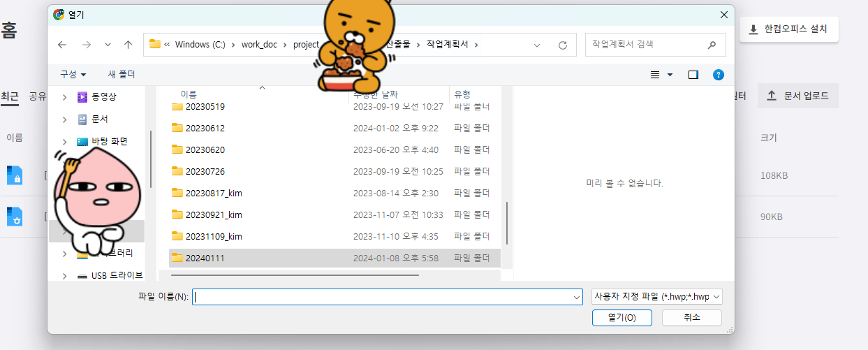Viewport: 868px width, 350px height.
Task: Select USB 드라이브 in the navigation pane
Action: click(x=117, y=275)
